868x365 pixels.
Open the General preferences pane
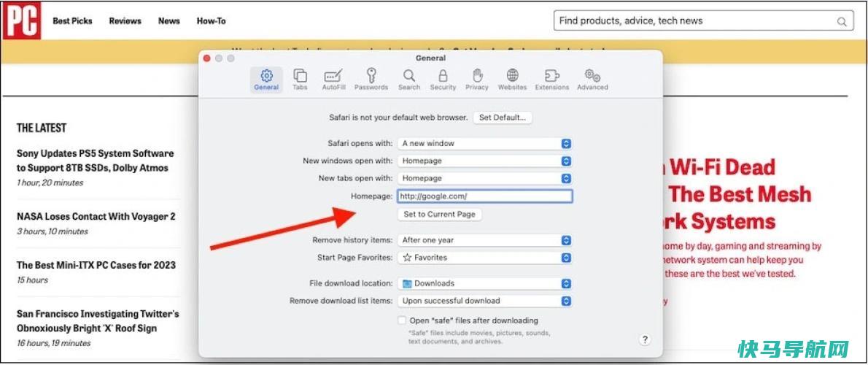click(266, 80)
